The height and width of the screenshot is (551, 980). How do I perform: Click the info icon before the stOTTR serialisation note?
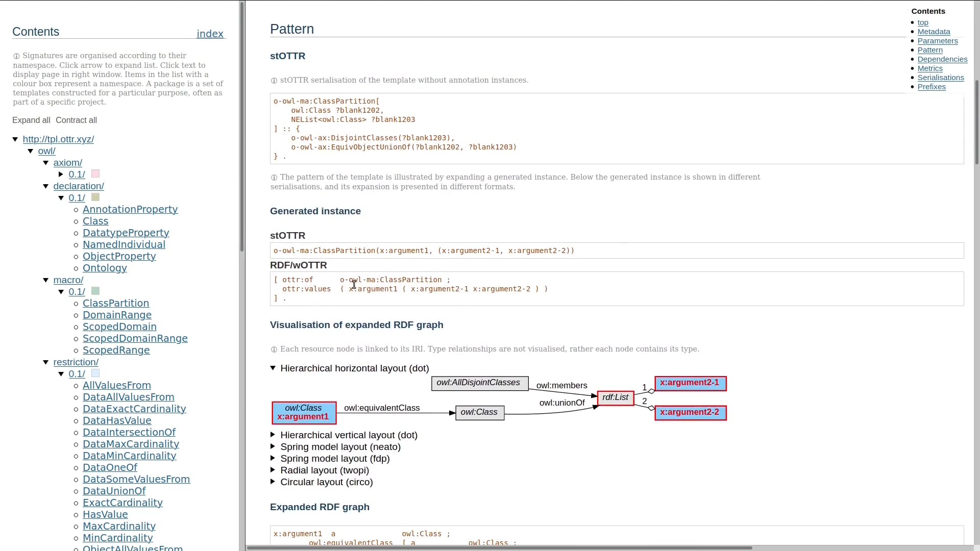coord(274,80)
